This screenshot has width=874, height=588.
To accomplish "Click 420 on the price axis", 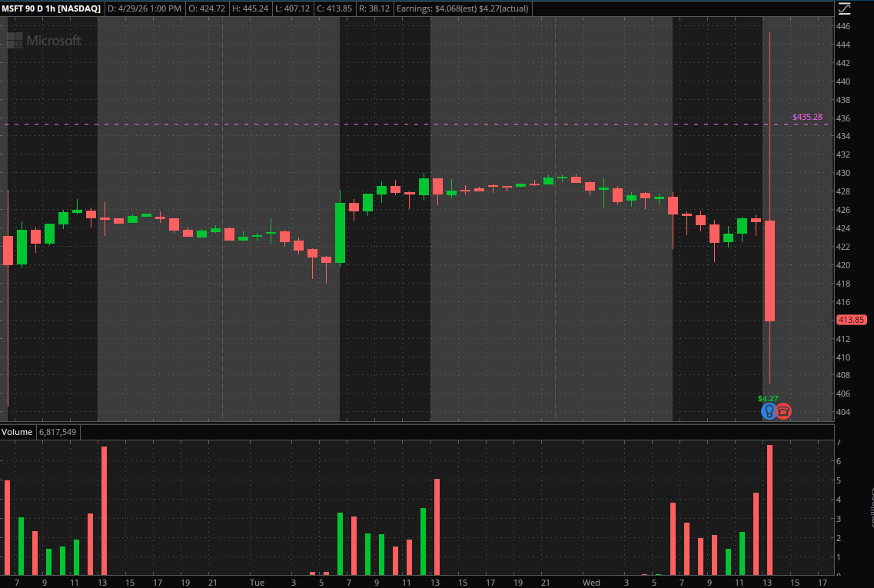I will 843,265.
